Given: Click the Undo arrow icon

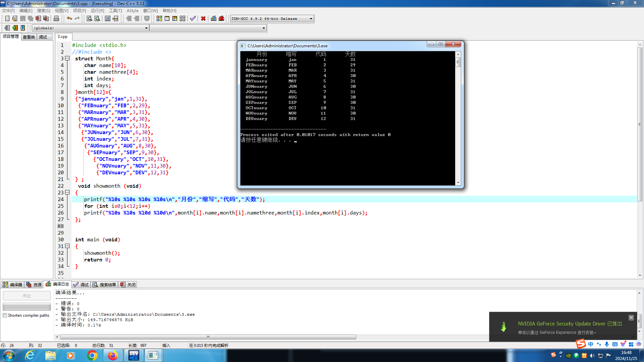Looking at the screenshot, I should pos(69,18).
